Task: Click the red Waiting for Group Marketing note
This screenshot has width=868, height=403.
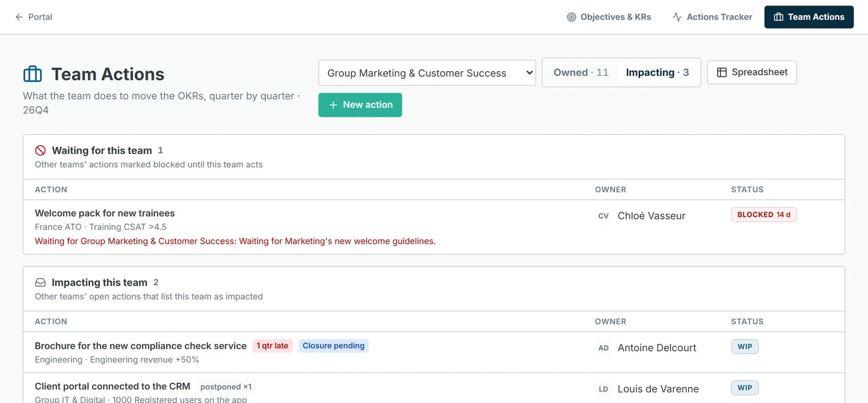Action: [x=235, y=241]
